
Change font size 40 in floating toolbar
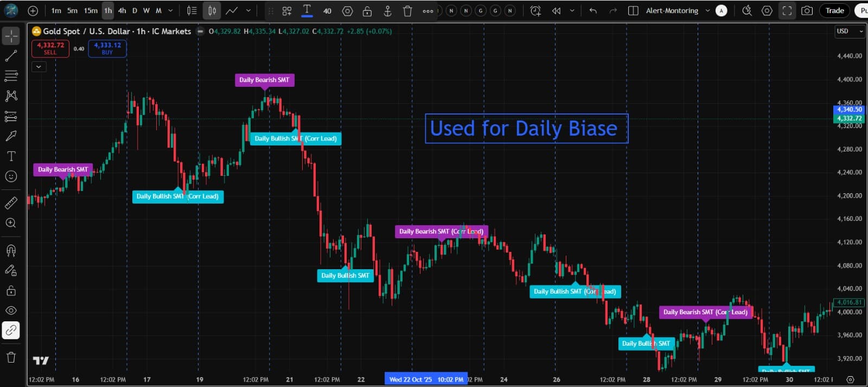click(327, 11)
